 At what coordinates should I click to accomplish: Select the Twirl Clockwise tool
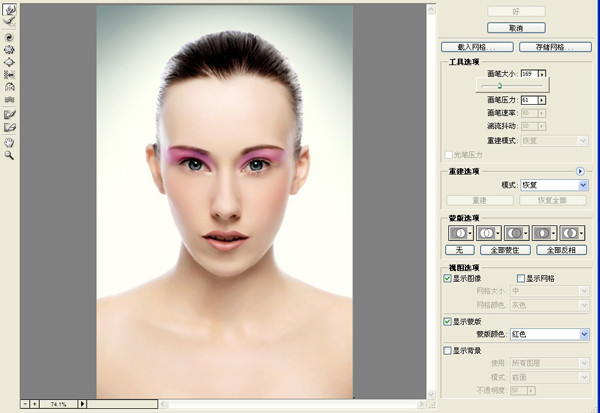pyautogui.click(x=9, y=37)
